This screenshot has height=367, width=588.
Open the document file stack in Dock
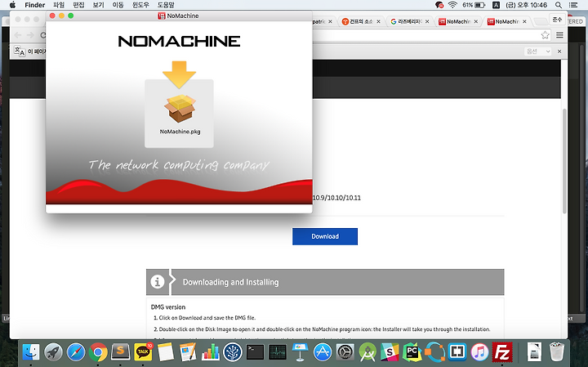pyautogui.click(x=534, y=352)
